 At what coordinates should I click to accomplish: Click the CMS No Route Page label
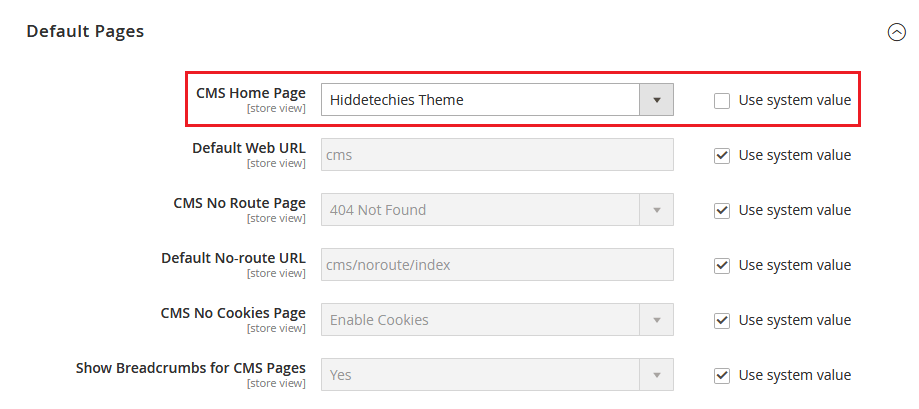[x=239, y=203]
